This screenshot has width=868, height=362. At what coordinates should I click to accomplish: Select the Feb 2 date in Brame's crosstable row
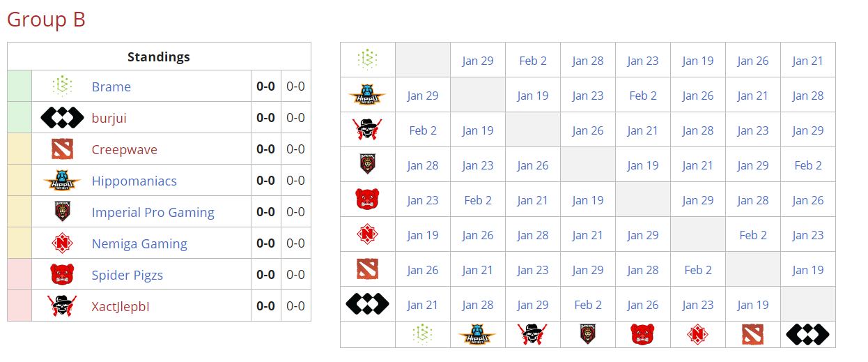[533, 61]
